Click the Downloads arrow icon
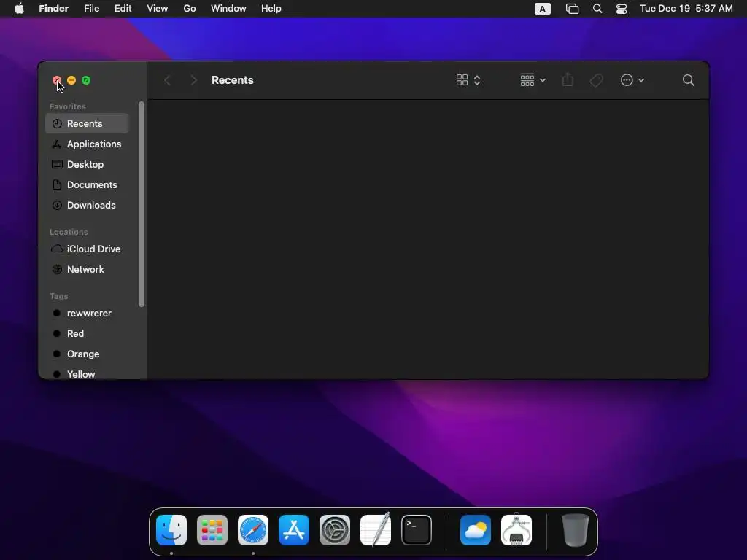The width and height of the screenshot is (747, 560). pos(57,205)
